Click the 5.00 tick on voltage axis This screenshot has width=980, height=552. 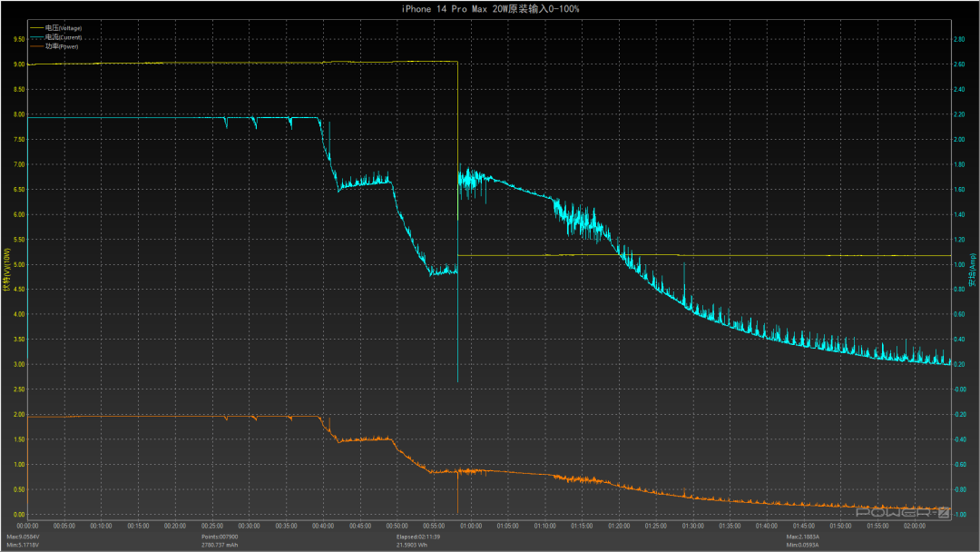coord(19,264)
